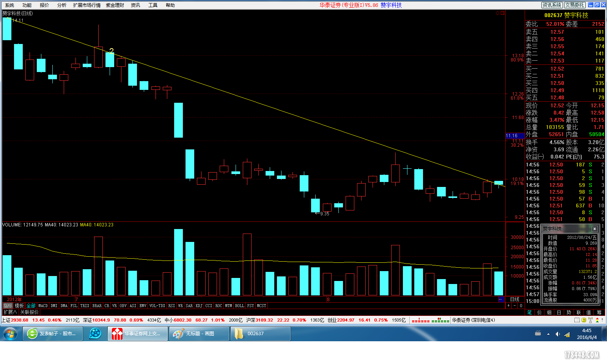Click the antenna connection icon in status bar
607x364 pixels.
591,320
